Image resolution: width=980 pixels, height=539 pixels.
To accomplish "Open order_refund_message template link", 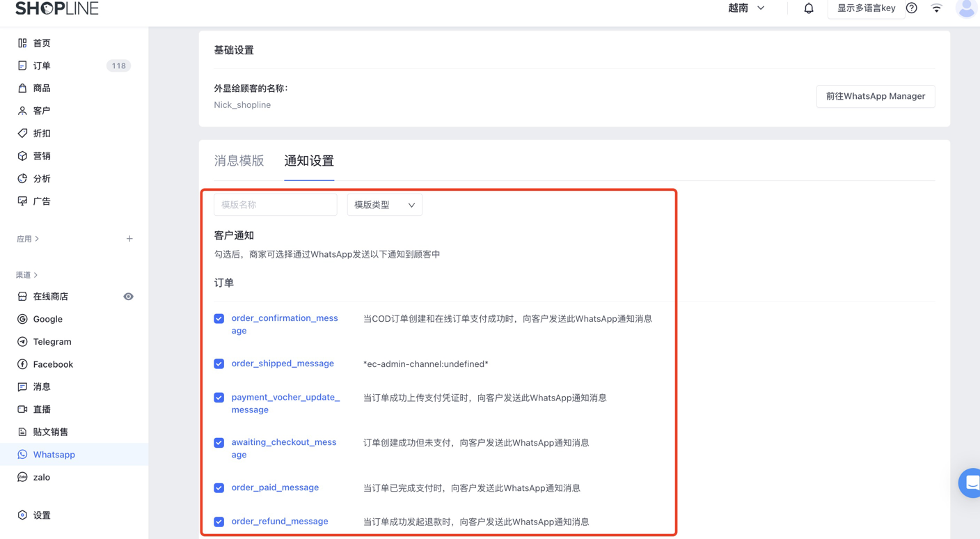I will point(280,522).
